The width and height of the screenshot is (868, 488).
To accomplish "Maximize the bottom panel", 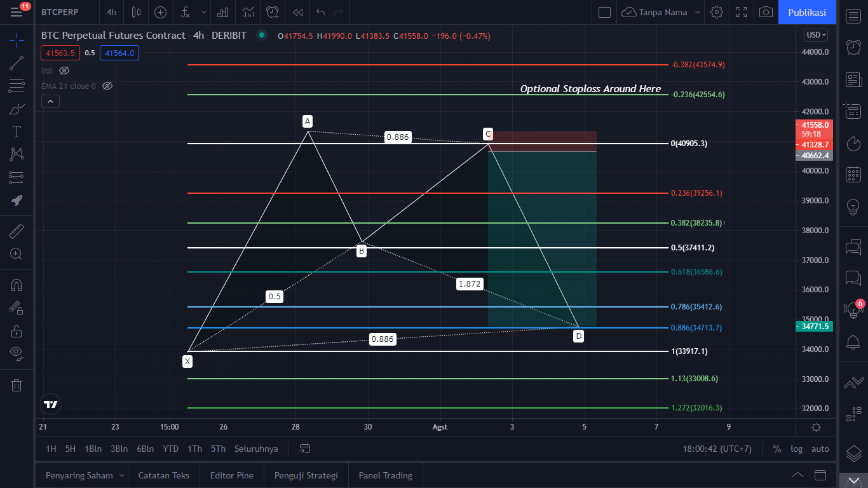I will pyautogui.click(x=820, y=475).
